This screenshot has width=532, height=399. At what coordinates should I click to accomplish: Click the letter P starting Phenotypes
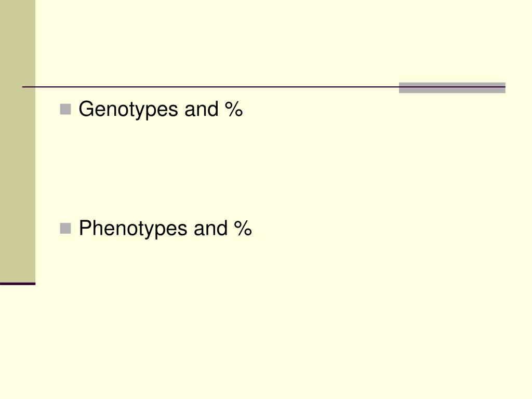(x=85, y=228)
